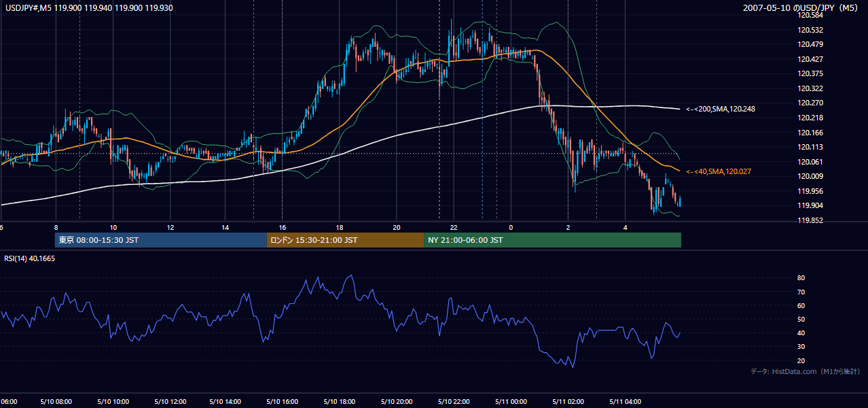Screen dimensions: 868x408
Task: Click price axis value 120.322
Action: point(811,88)
